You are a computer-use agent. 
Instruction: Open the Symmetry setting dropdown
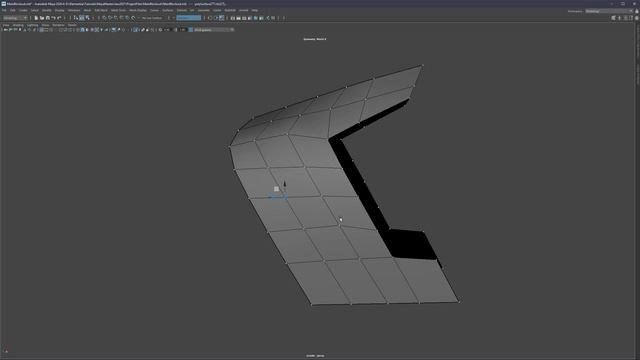189,18
